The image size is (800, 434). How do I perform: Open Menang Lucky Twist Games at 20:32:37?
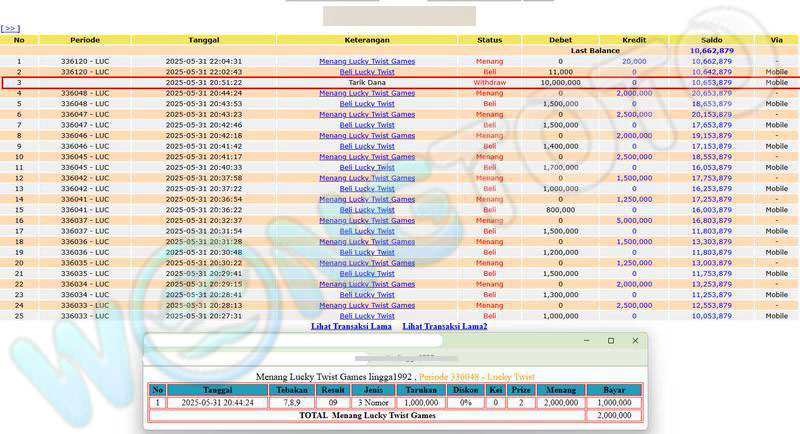(x=367, y=220)
